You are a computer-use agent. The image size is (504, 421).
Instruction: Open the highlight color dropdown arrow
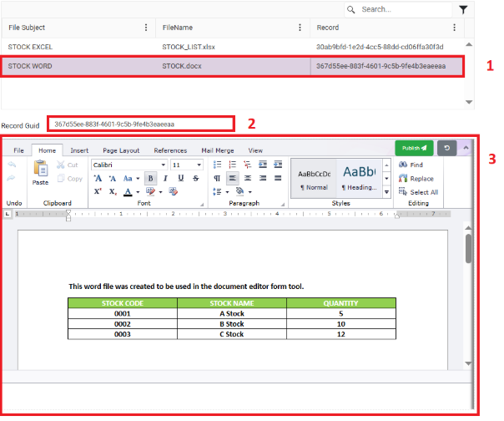(x=161, y=192)
